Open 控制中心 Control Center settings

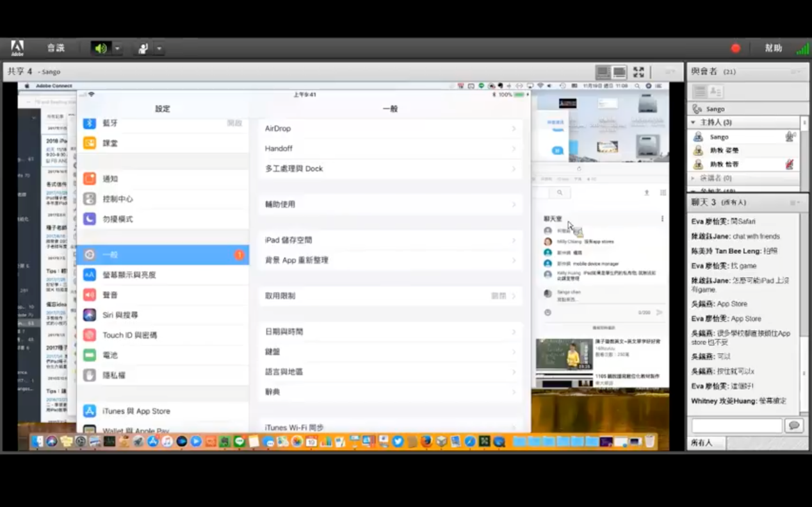pyautogui.click(x=163, y=199)
